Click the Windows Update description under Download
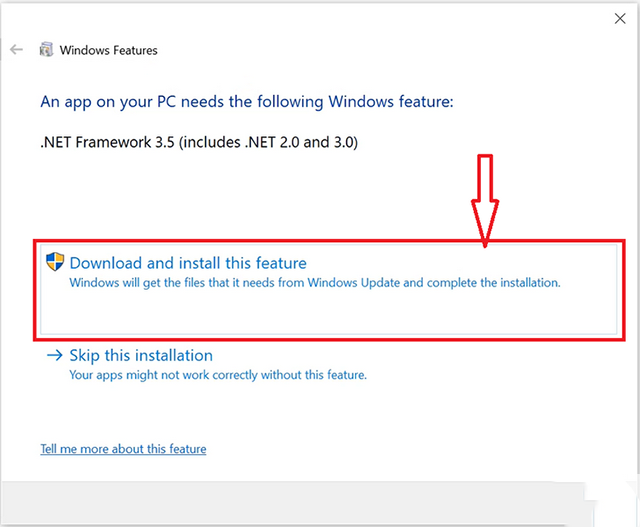640x527 pixels. (315, 283)
